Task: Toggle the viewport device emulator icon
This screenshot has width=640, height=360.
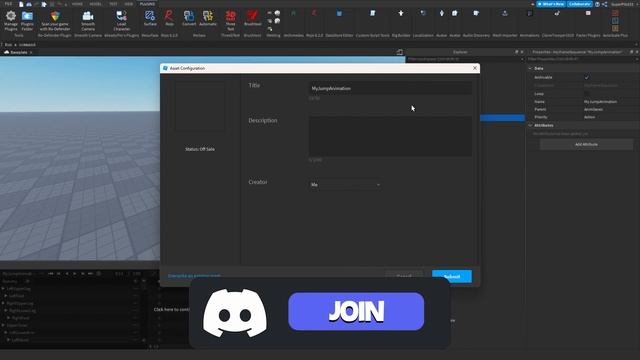Action: click(x=400, y=52)
